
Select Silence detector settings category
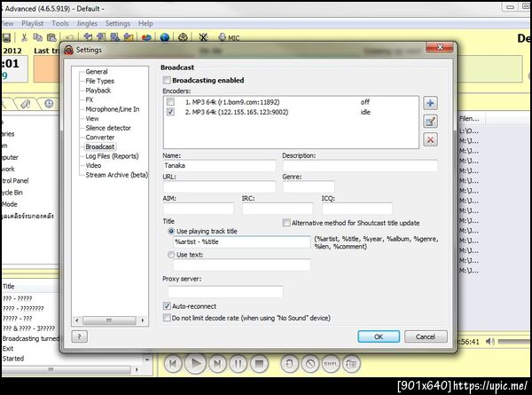(108, 128)
